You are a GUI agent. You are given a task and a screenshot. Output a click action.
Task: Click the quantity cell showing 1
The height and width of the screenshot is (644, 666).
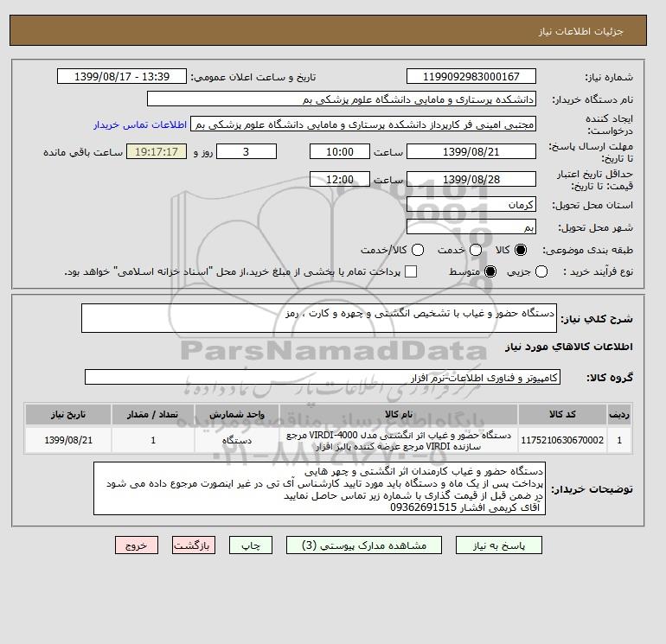153,440
